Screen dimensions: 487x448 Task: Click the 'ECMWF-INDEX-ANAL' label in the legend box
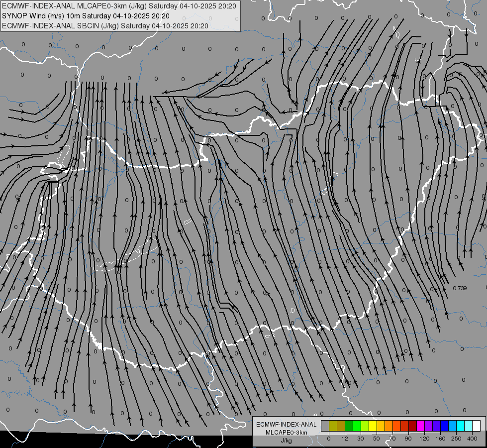click(x=287, y=425)
